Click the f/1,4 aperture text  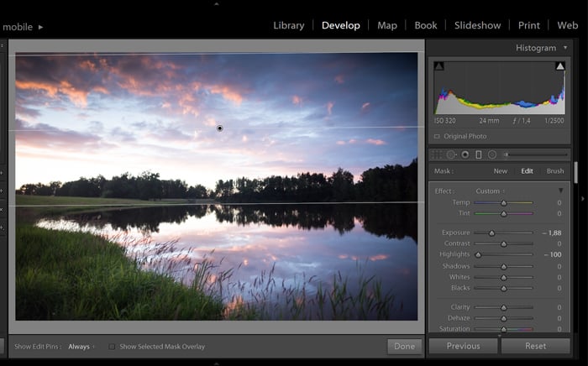pyautogui.click(x=522, y=121)
